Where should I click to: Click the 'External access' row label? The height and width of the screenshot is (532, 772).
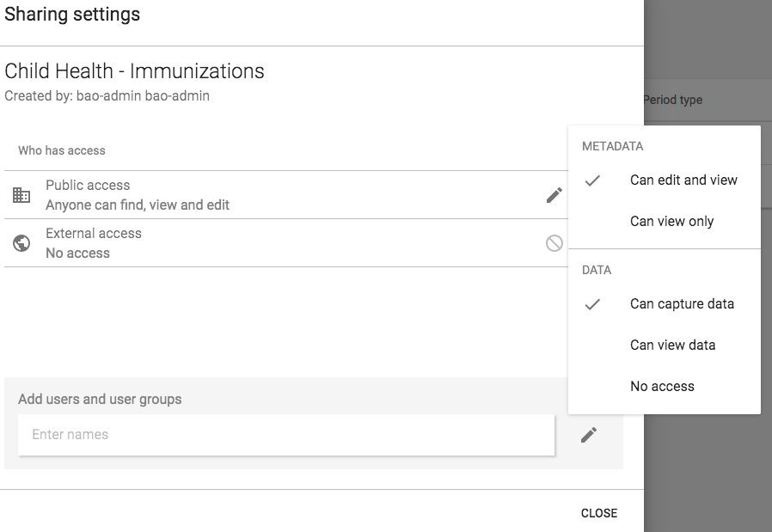pyautogui.click(x=94, y=234)
